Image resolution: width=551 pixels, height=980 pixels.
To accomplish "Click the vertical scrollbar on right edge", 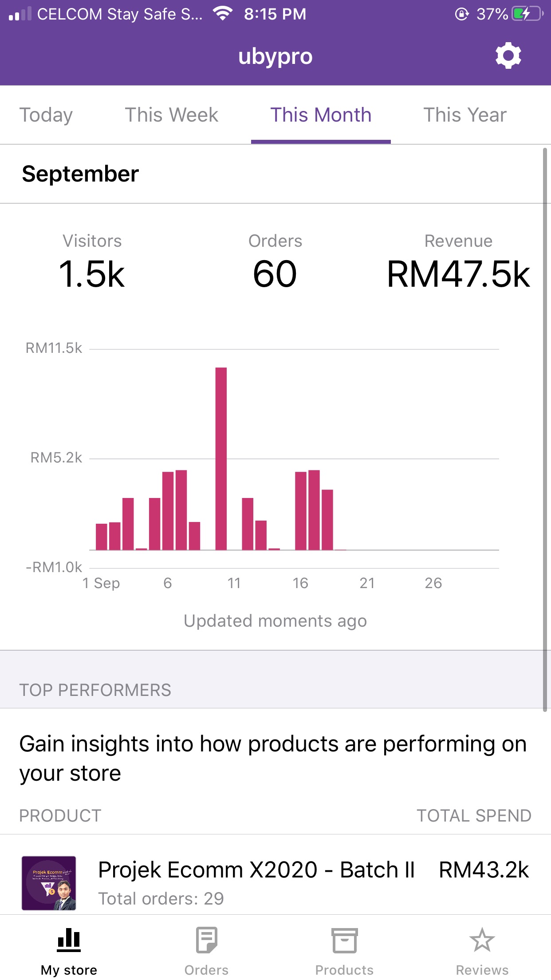I will 545,430.
